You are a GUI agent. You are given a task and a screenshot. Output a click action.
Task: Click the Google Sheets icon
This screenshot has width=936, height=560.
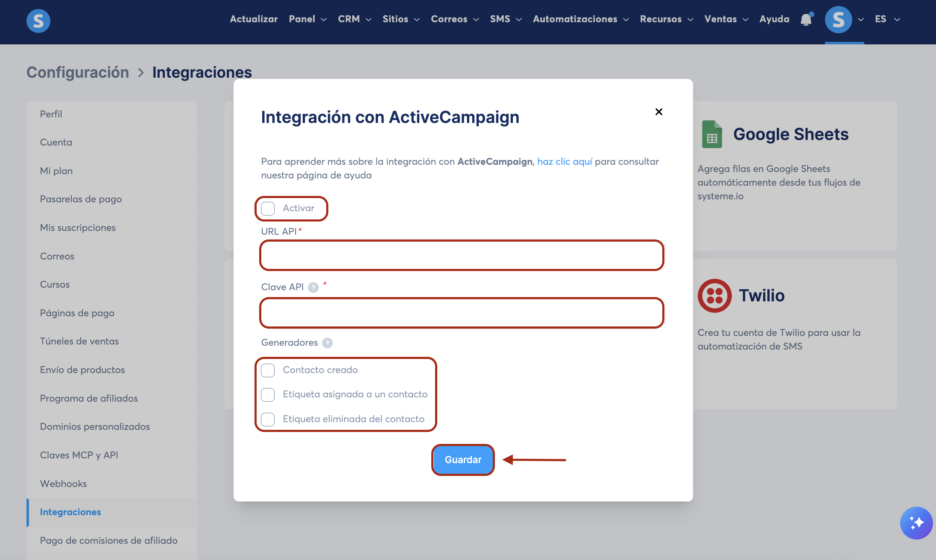712,134
